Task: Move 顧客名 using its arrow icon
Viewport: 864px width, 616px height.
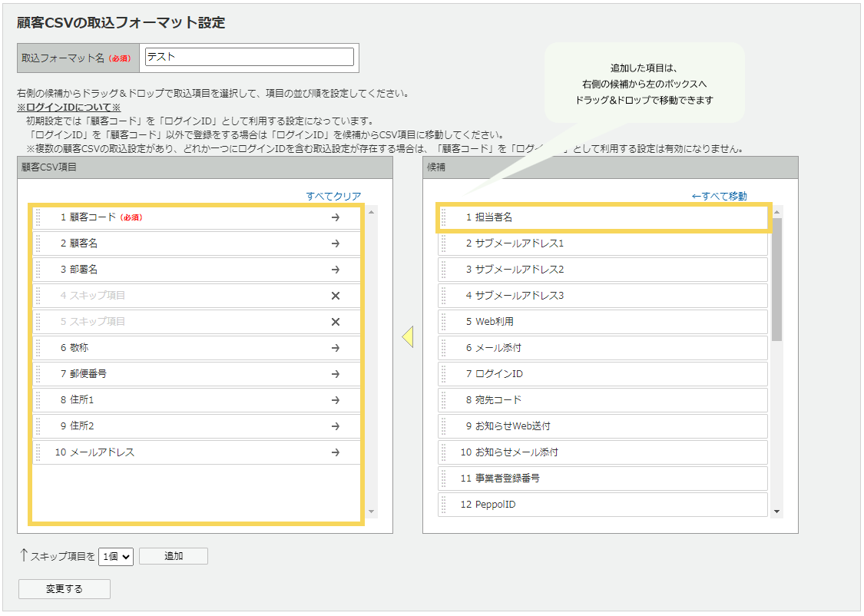Action: click(x=336, y=243)
